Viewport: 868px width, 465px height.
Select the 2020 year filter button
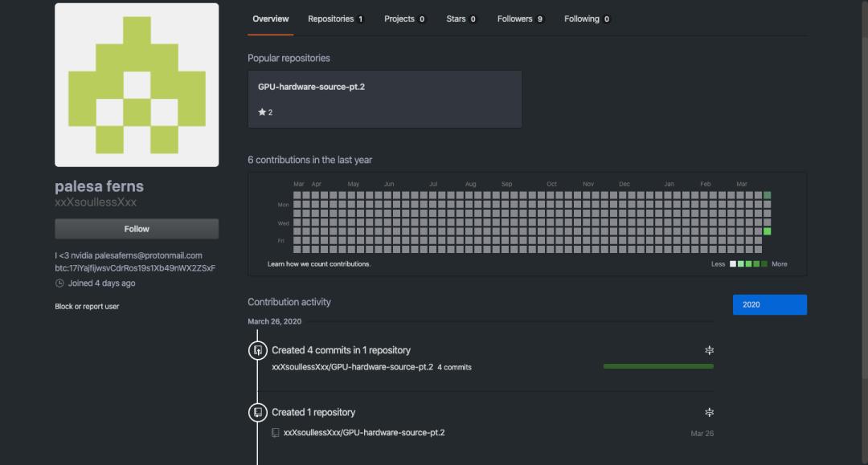point(769,304)
